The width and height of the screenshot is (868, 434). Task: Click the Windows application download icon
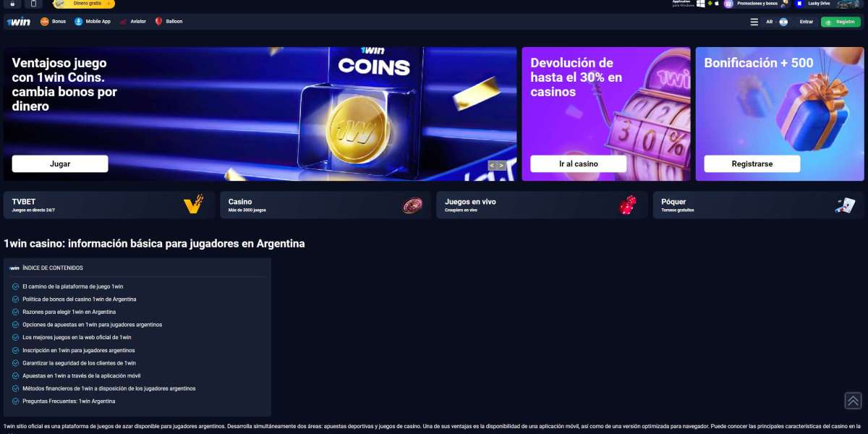(701, 4)
